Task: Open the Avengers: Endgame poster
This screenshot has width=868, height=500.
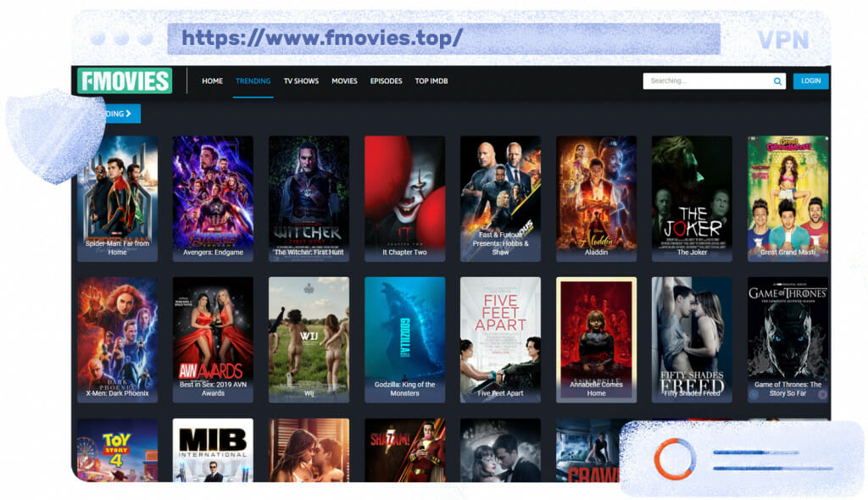Action: 213,198
